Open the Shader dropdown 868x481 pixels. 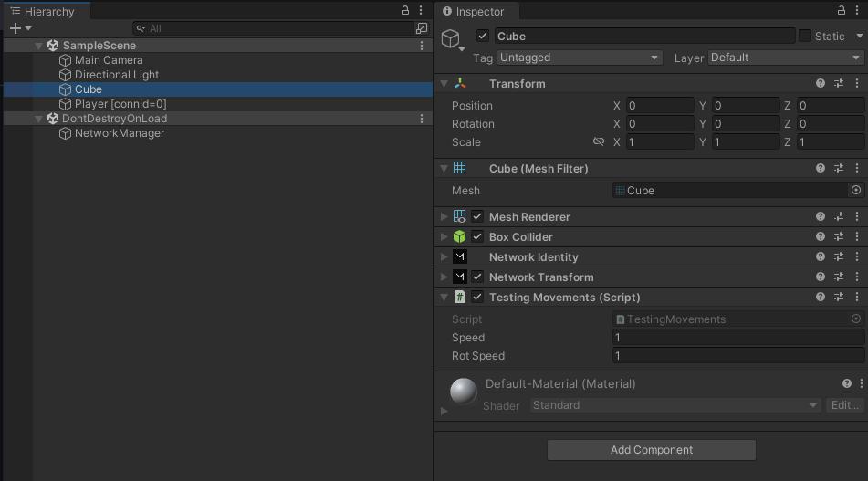pyautogui.click(x=675, y=405)
